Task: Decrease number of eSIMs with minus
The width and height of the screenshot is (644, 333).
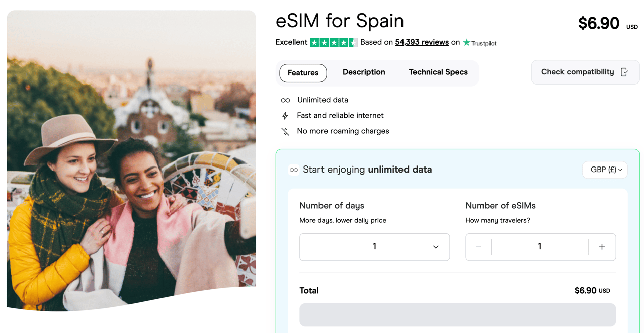Action: tap(479, 247)
